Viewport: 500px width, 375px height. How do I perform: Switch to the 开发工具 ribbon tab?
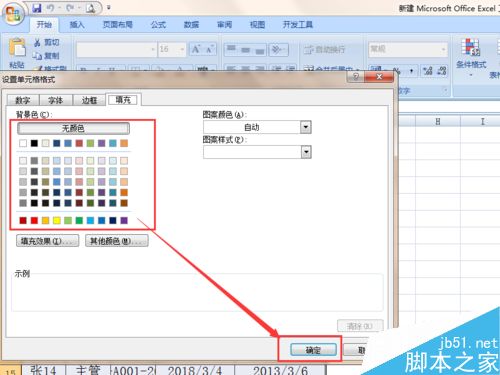(x=298, y=24)
